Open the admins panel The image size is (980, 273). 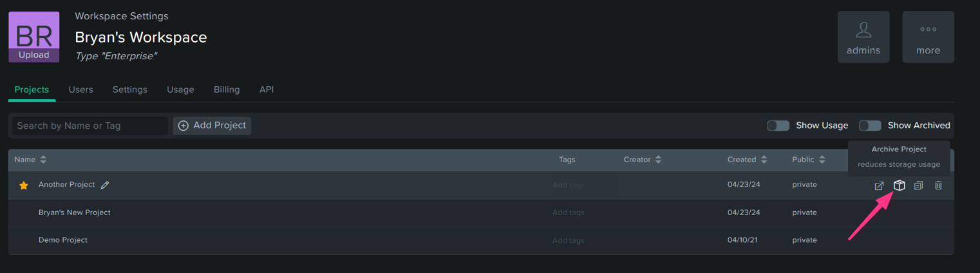(x=863, y=37)
